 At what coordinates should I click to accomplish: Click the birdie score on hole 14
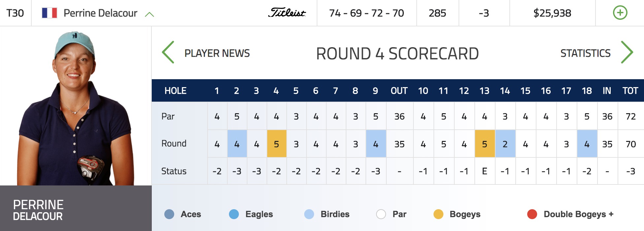(505, 144)
